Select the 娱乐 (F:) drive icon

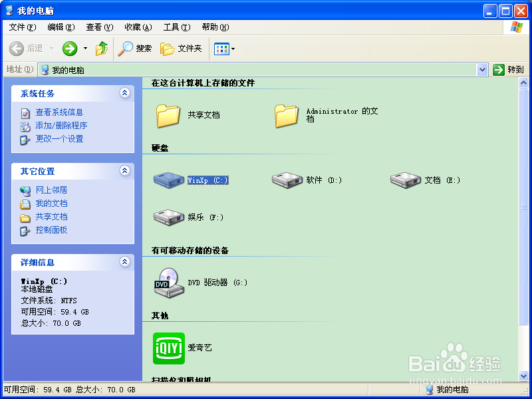click(169, 217)
